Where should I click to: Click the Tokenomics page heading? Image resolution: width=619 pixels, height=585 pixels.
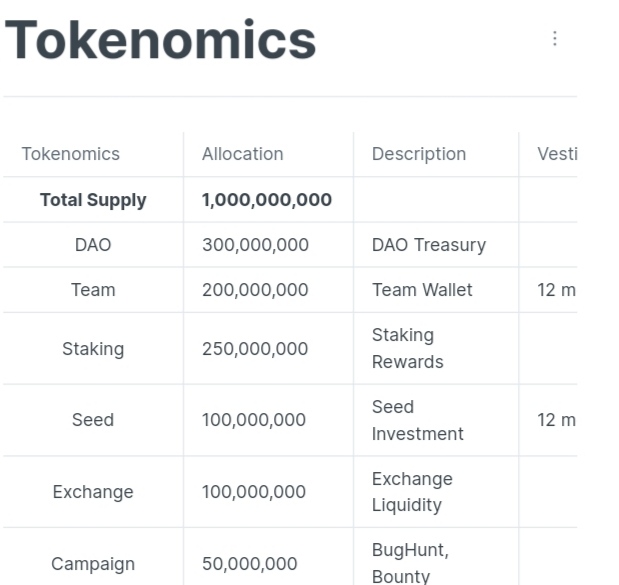(161, 41)
